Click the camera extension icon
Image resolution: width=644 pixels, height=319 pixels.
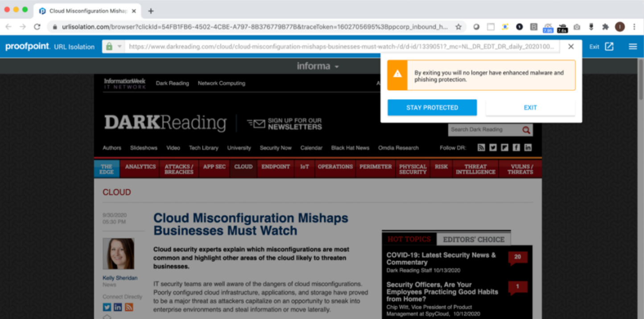tap(577, 27)
